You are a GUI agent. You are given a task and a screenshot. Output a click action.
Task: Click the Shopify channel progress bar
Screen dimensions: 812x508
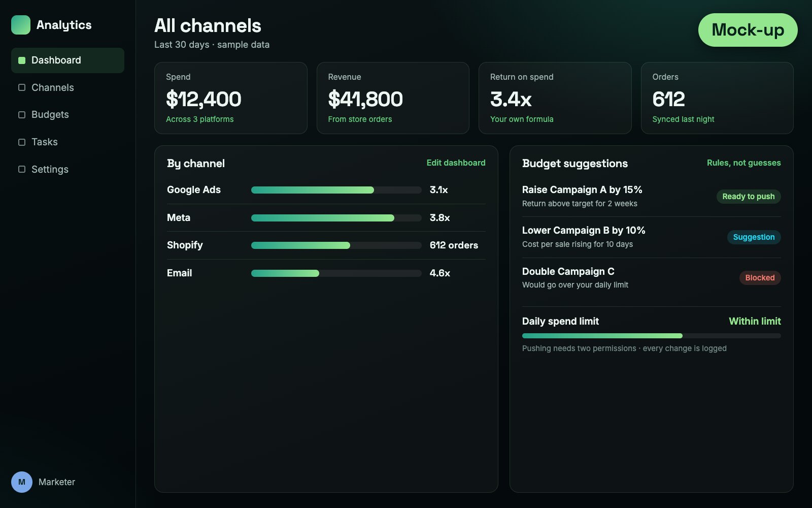tap(336, 245)
